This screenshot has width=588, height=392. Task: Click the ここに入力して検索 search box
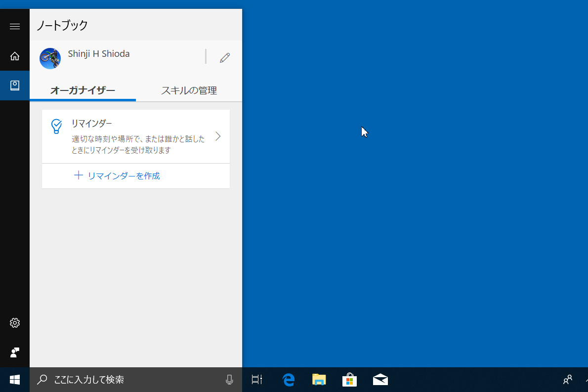click(136, 380)
